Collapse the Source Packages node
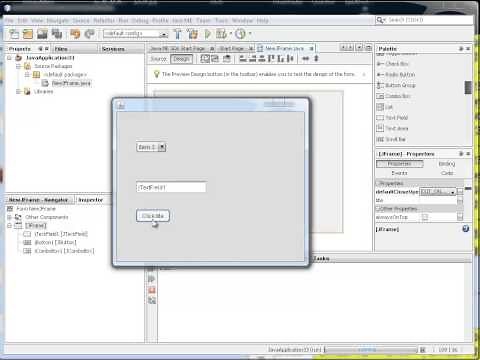 (x=19, y=66)
